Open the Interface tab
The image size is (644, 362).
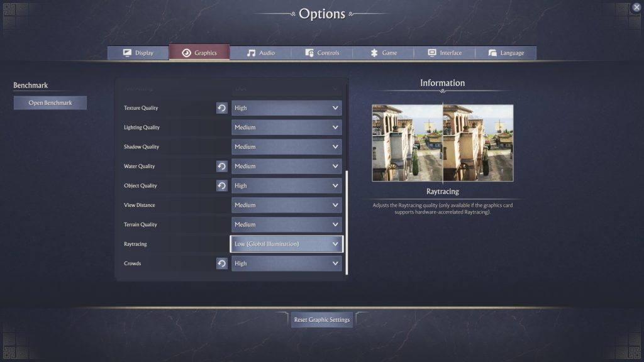coord(445,53)
